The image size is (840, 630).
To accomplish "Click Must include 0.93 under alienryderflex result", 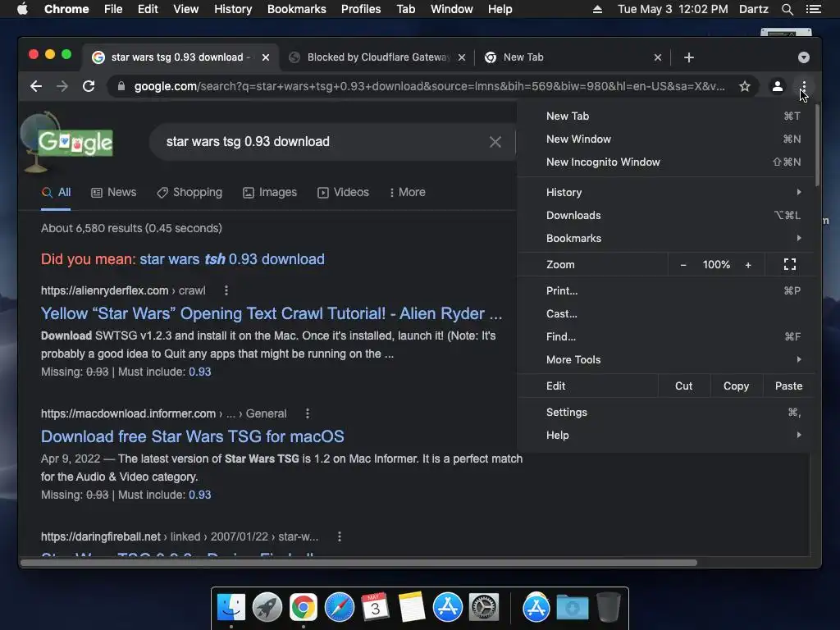I will point(200,372).
